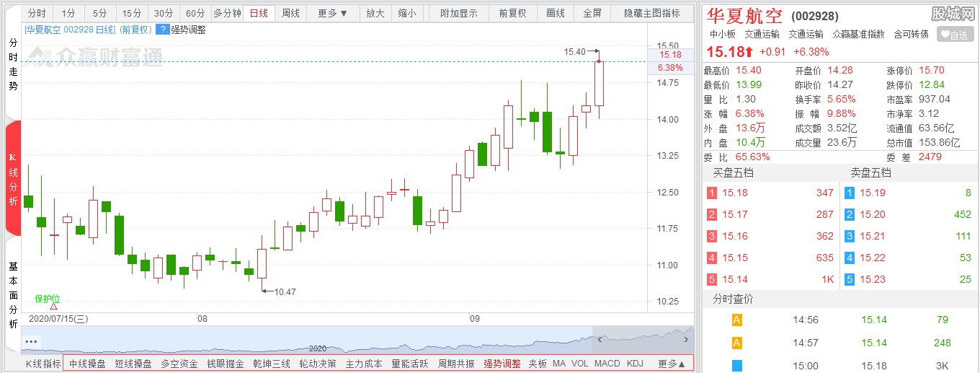Add stock with the 自选 heart button
980x373 pixels.
click(955, 34)
